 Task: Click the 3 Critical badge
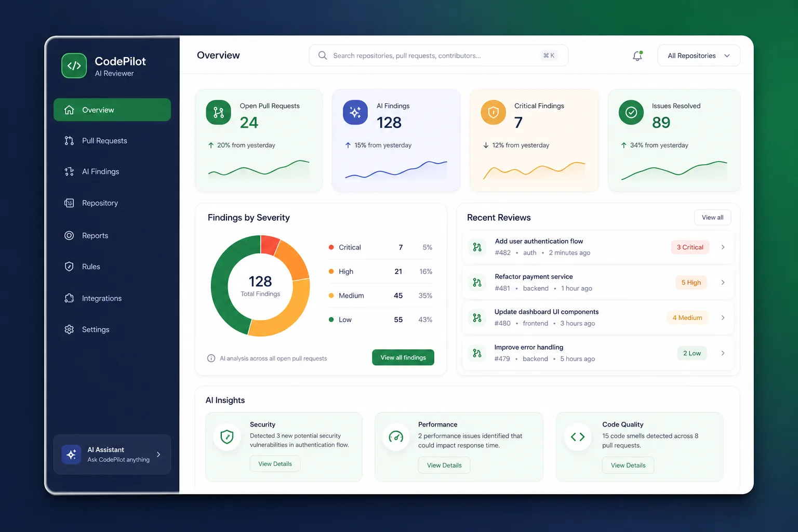[690, 247]
